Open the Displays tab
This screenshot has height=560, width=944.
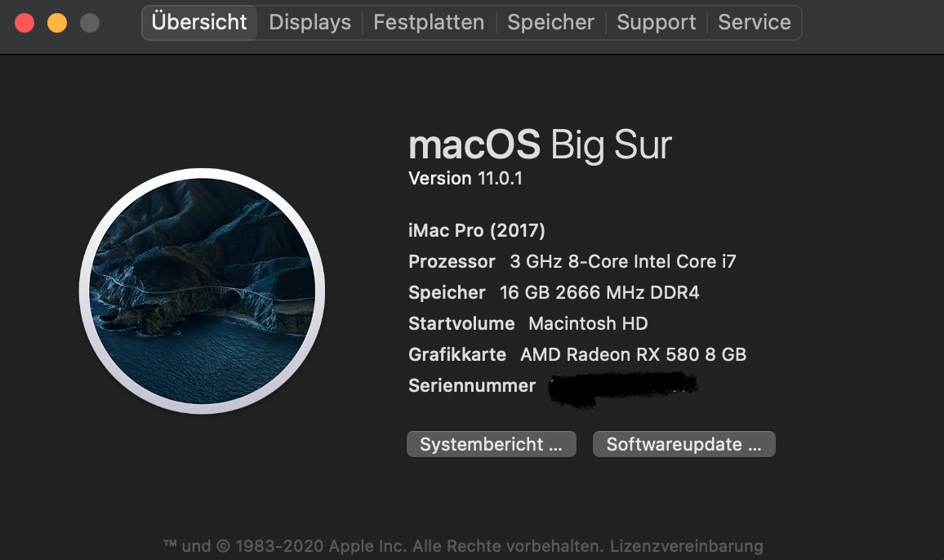(x=309, y=23)
